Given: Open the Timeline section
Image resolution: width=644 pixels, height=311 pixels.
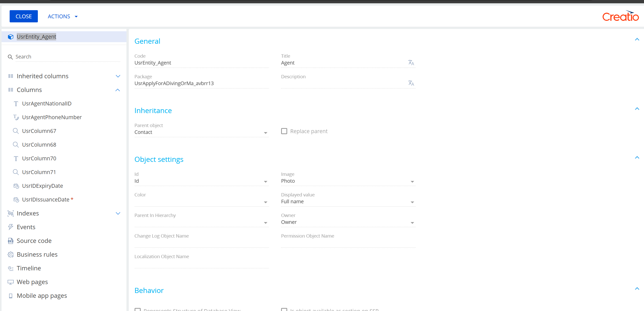Looking at the screenshot, I should tap(29, 268).
